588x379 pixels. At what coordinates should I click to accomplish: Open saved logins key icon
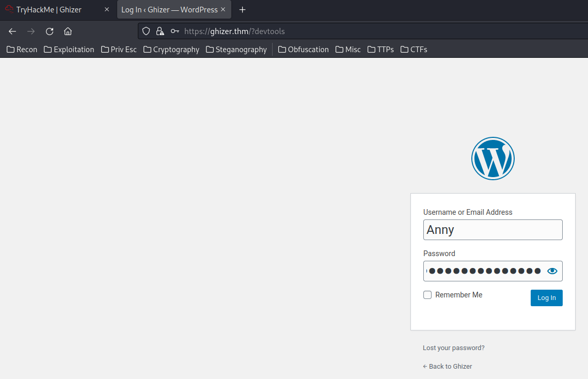point(175,31)
